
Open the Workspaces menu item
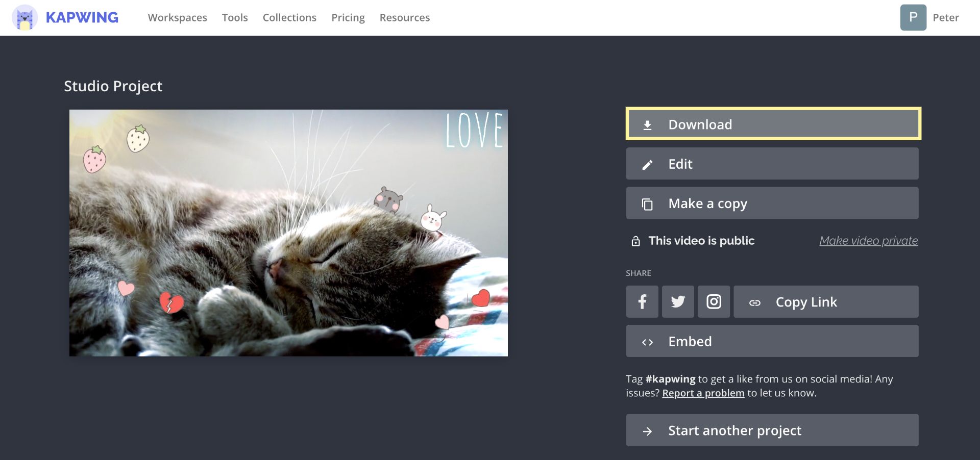pos(177,18)
